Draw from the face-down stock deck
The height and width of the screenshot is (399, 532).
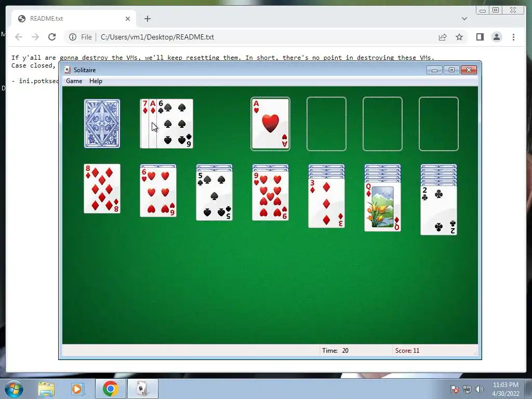point(102,124)
